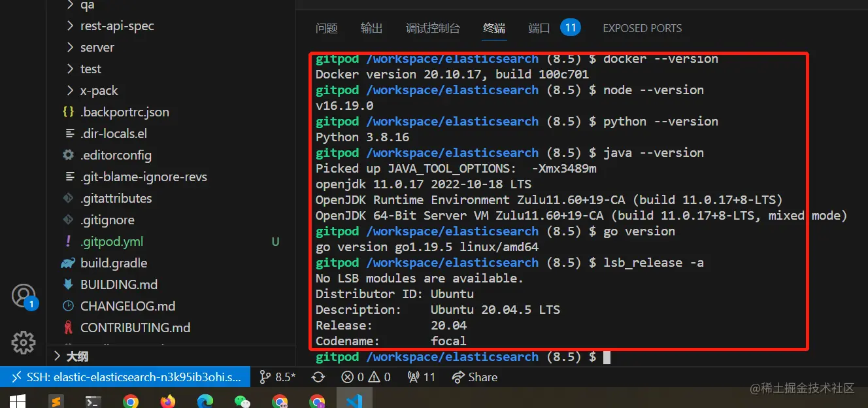The image size is (868, 408).
Task: Click the terminal cursor at the last prompt
Action: tap(607, 357)
